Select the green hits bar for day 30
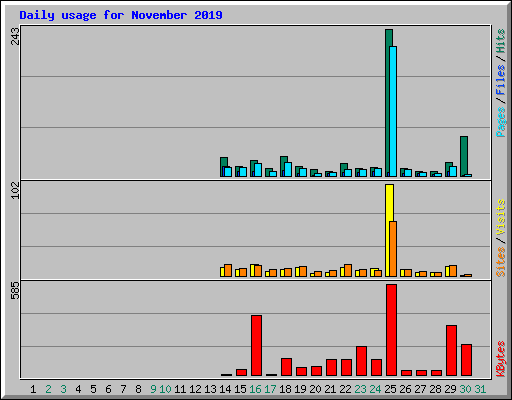 (x=464, y=155)
